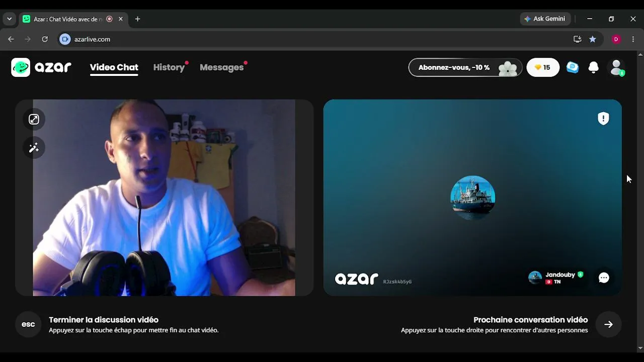Open the profile avatar menu
Viewport: 644px width, 362px height.
tap(616, 67)
